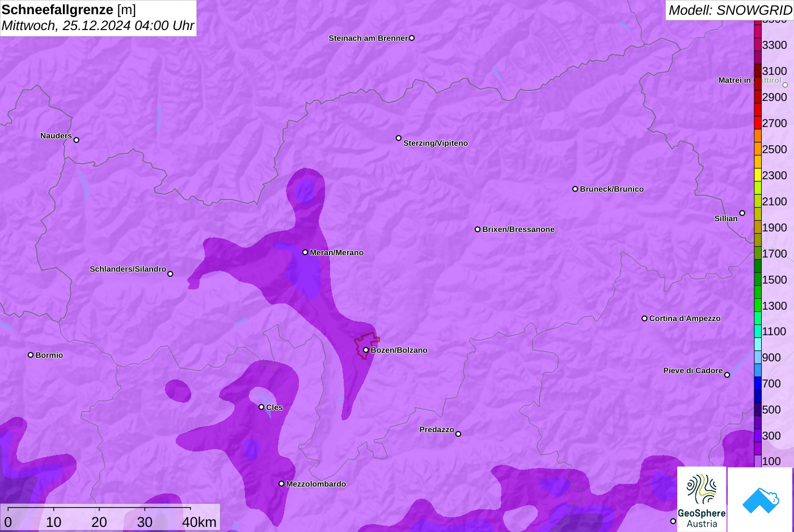Click the Schneefallgrenze [m] title
Image resolution: width=794 pixels, height=532 pixels.
[69, 10]
